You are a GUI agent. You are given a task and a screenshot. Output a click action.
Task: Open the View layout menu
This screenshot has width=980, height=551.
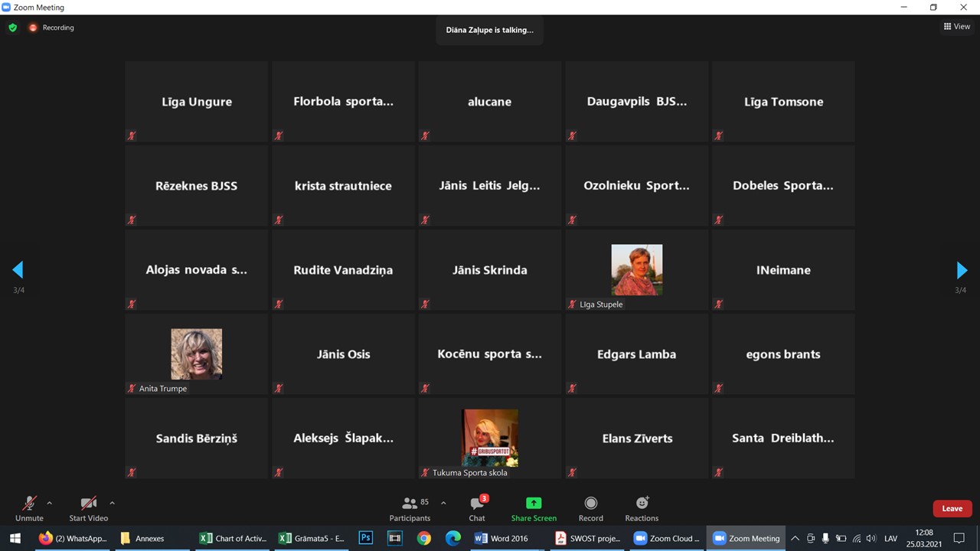pyautogui.click(x=956, y=27)
